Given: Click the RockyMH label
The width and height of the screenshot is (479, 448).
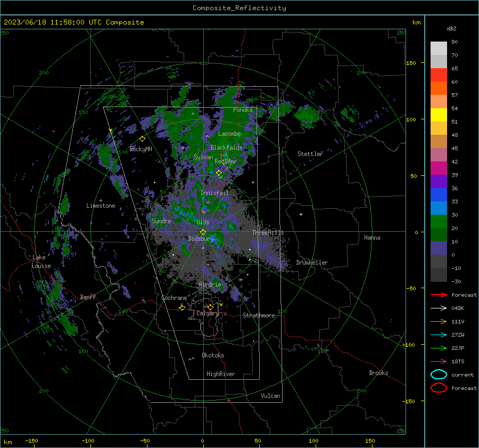Looking at the screenshot, I should point(141,149).
